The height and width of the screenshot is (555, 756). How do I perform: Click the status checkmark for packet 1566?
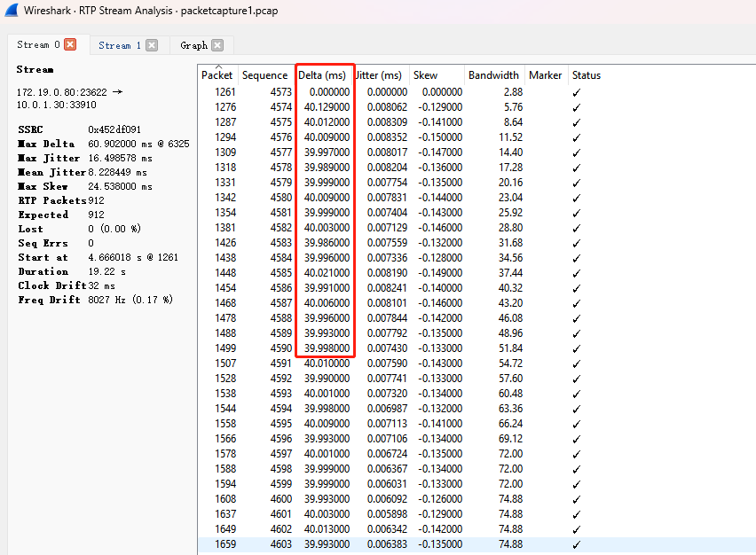[x=577, y=440]
